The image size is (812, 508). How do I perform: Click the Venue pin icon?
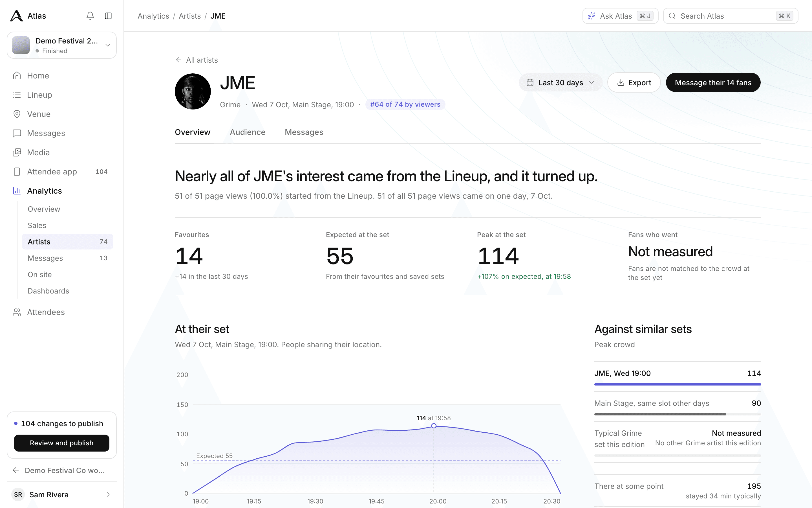pos(17,114)
